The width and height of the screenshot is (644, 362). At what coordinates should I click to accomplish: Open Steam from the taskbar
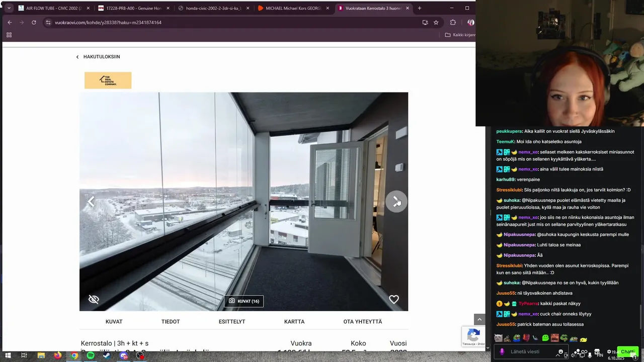pos(107,355)
